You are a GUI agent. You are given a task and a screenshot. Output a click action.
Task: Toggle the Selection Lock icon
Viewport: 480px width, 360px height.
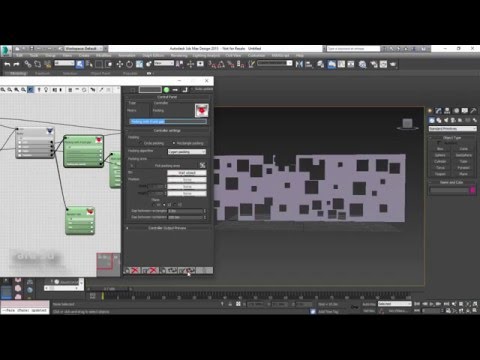click(x=230, y=304)
